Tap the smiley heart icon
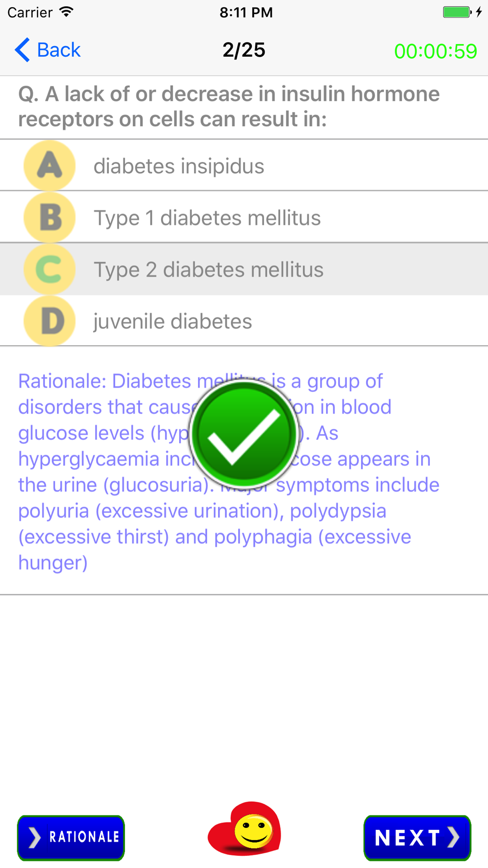This screenshot has width=488, height=868. tap(244, 828)
